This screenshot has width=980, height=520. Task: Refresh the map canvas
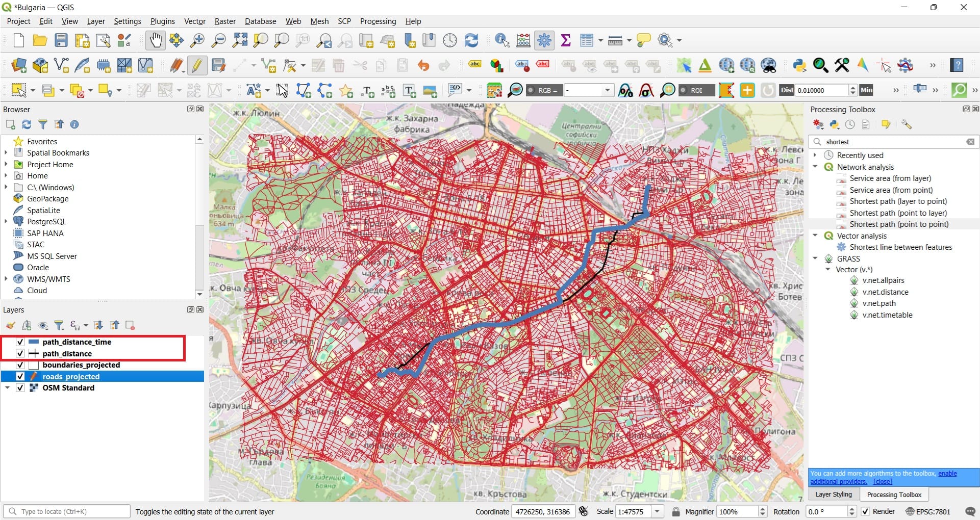[471, 40]
